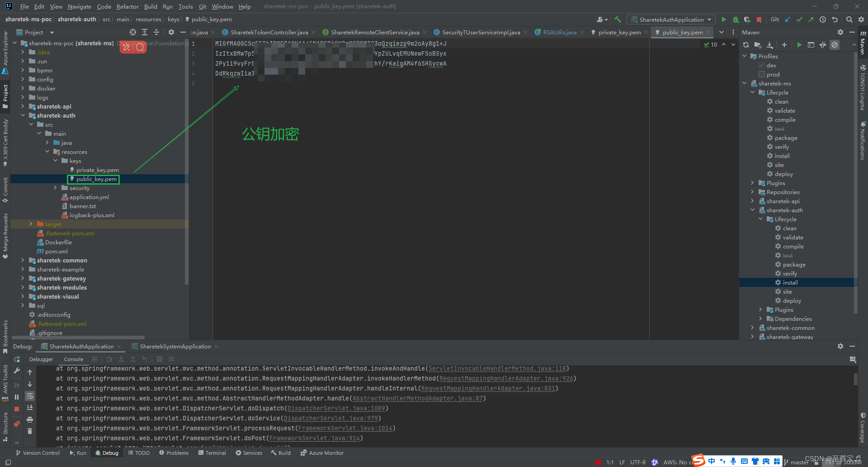Open the SharetekAuthApplication run configuration dropdown
The width and height of the screenshot is (868, 467).
click(x=710, y=19)
